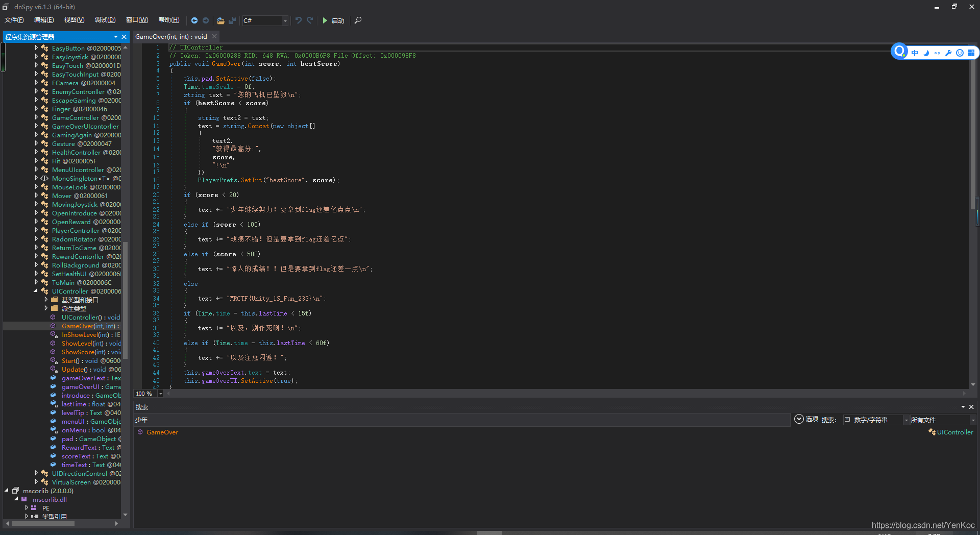Select the Update() method in tree
This screenshot has height=535, width=980.
tap(91, 370)
